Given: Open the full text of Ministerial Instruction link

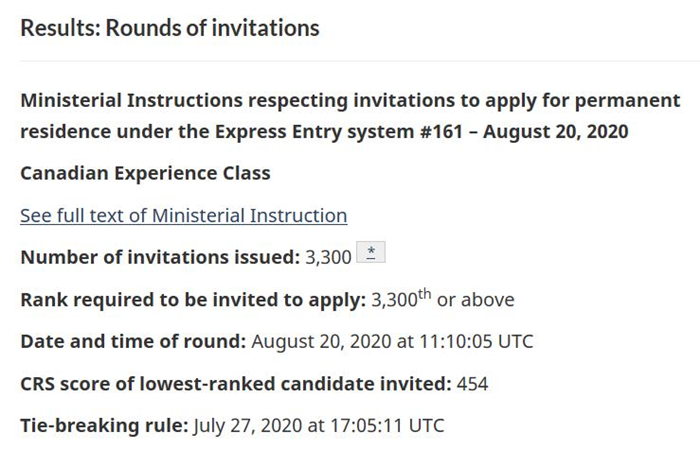Looking at the screenshot, I should (183, 215).
